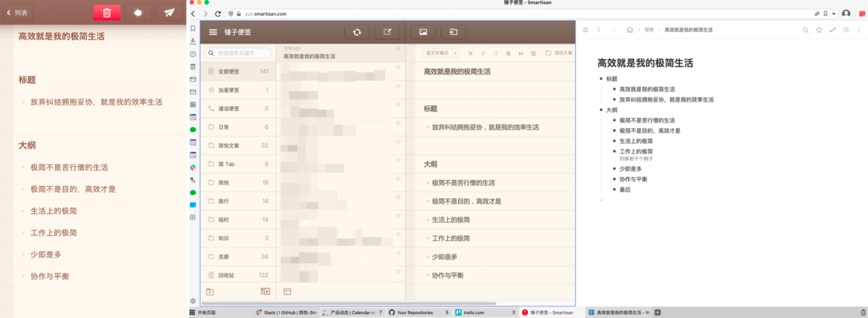868x318 pixels.
Task: Open the 锤子便签 hamburger menu
Action: click(213, 33)
